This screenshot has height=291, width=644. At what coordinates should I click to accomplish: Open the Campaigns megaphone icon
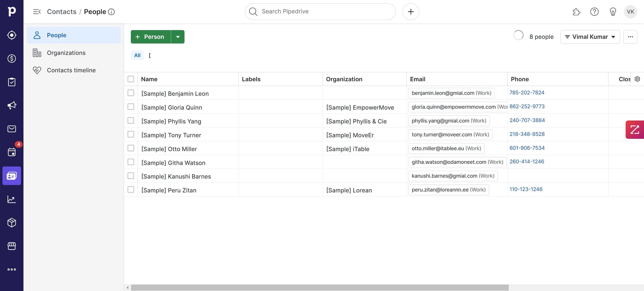[12, 105]
